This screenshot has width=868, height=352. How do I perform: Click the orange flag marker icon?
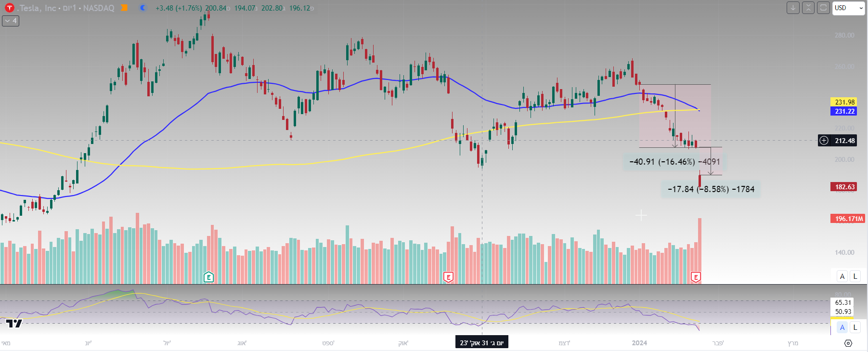pos(124,8)
